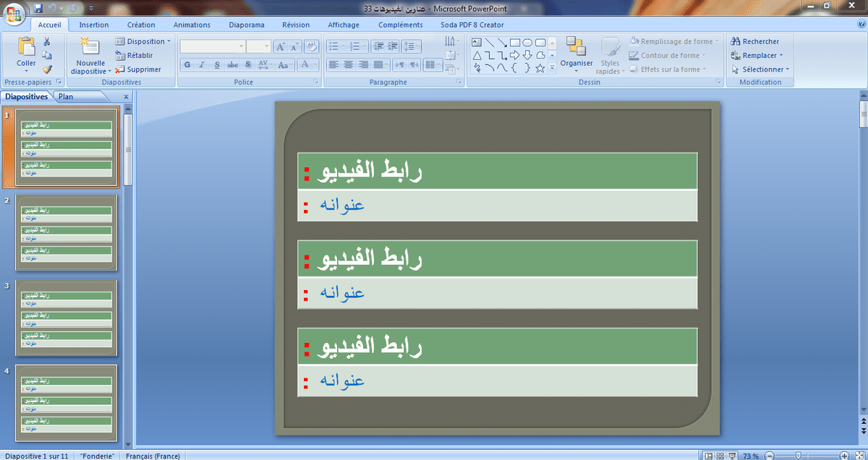Toggle center text alignment

348,65
